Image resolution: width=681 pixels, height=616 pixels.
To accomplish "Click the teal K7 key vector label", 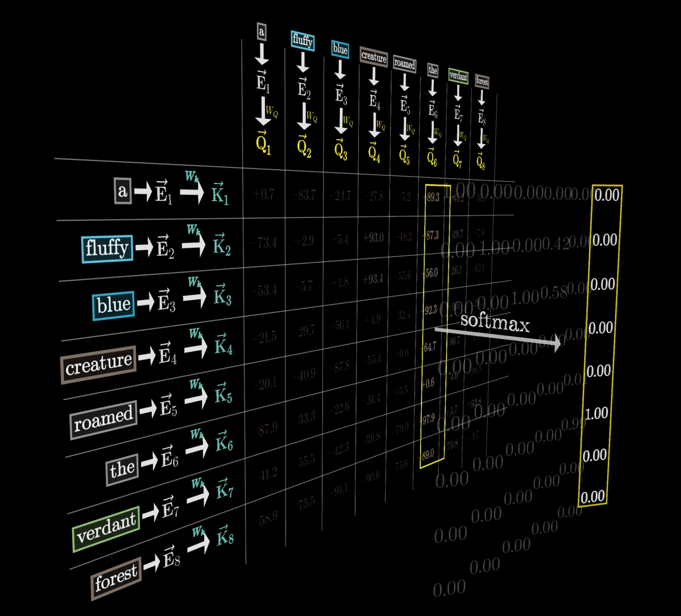I will [225, 489].
